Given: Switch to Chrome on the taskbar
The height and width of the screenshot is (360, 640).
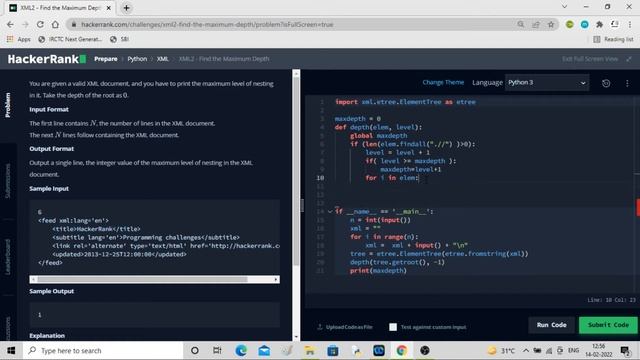Looking at the screenshot, I should point(402,351).
